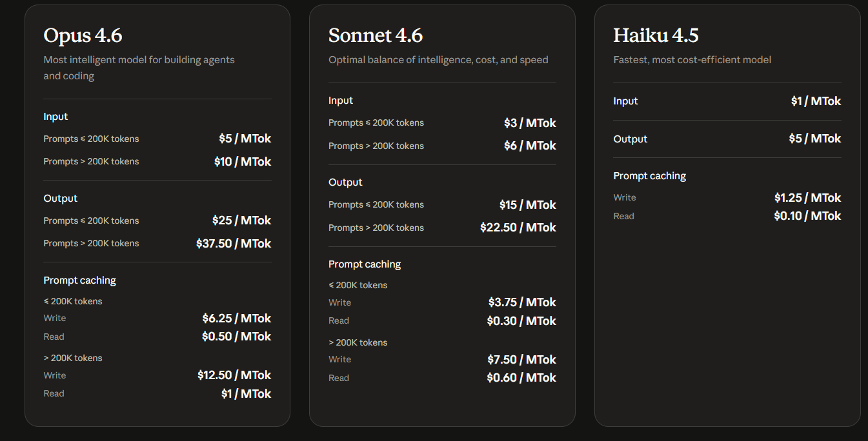This screenshot has height=441, width=868.
Task: Click the $25 / MTok output price
Action: 242,220
